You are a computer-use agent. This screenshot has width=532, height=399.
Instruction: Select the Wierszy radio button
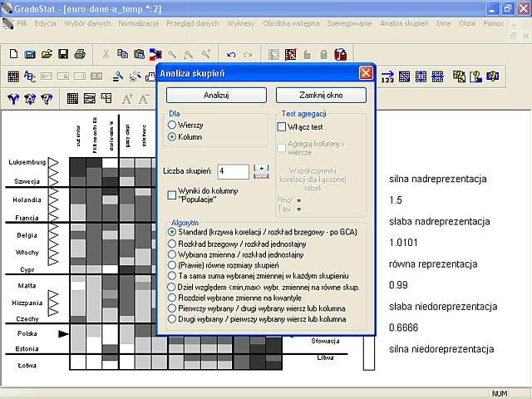[x=172, y=125]
